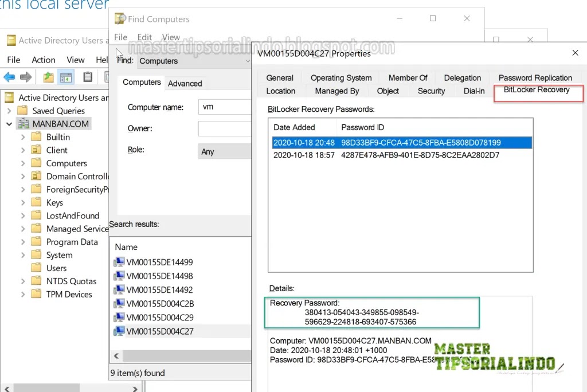The height and width of the screenshot is (392, 587).
Task: Expand the Client OU
Action: coord(23,150)
